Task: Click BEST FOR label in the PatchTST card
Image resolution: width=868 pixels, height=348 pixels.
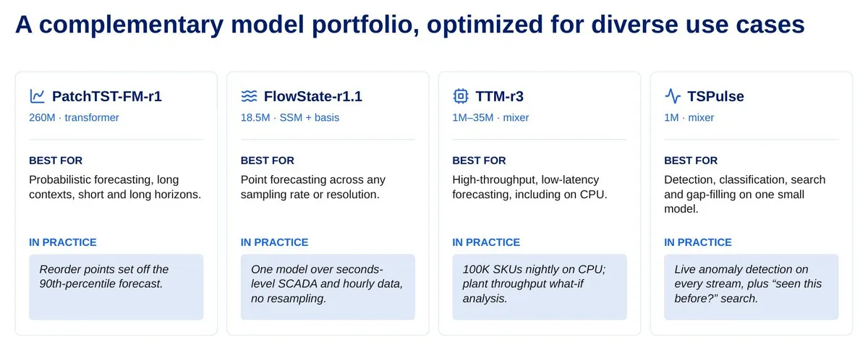Action: [x=55, y=161]
